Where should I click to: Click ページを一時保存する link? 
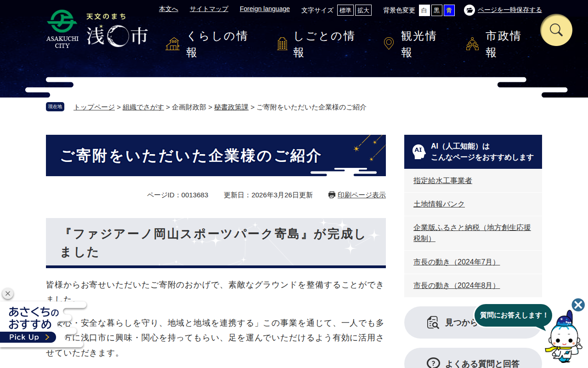pyautogui.click(x=510, y=10)
